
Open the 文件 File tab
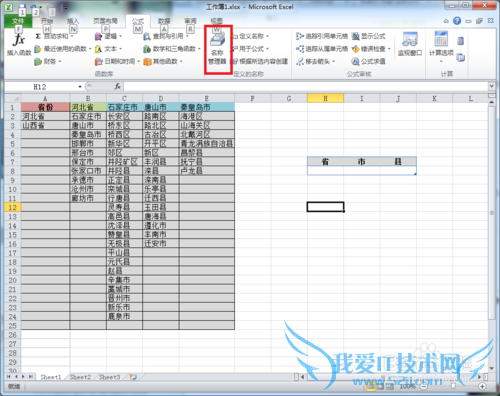point(18,21)
